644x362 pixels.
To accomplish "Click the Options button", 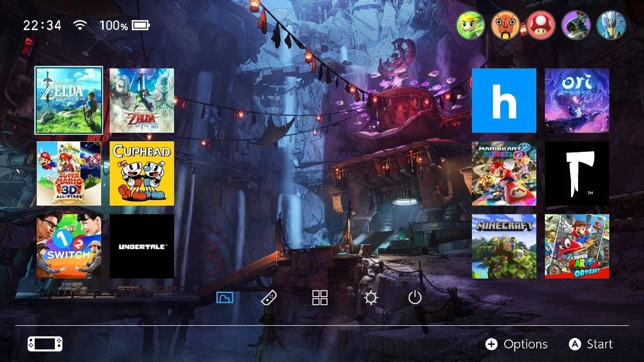I will click(516, 344).
